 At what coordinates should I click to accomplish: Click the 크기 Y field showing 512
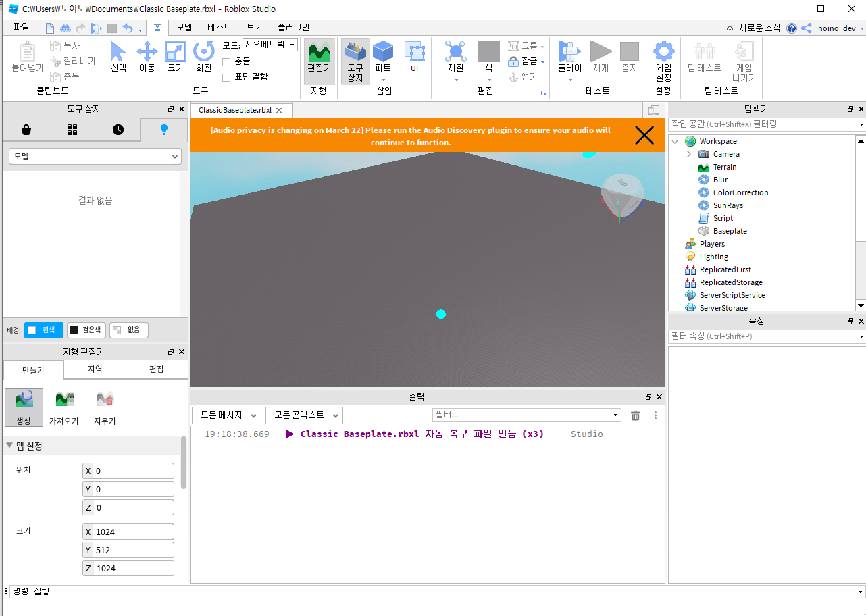point(128,550)
